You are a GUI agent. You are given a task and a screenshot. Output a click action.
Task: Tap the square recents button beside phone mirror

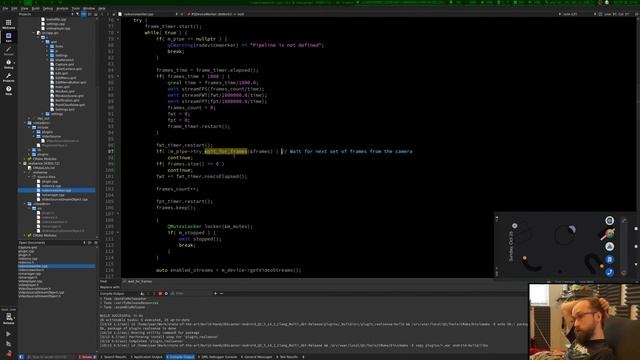pos(636,229)
